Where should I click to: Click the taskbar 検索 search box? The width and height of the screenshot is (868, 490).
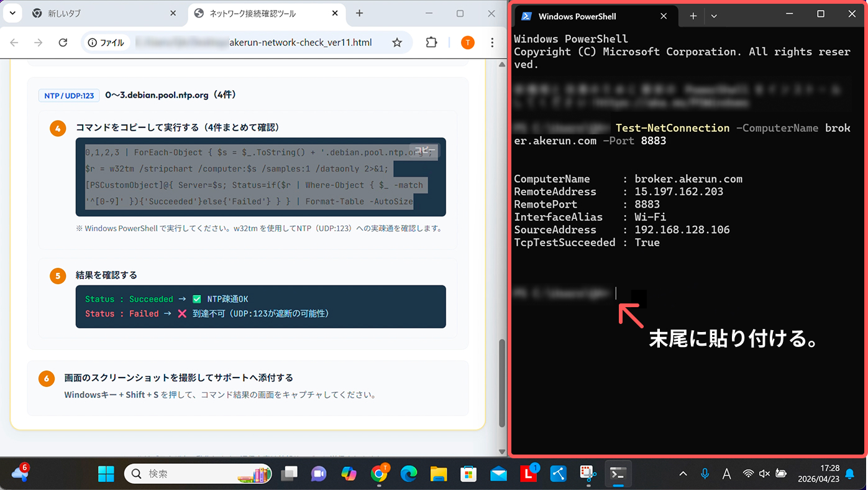tap(198, 474)
